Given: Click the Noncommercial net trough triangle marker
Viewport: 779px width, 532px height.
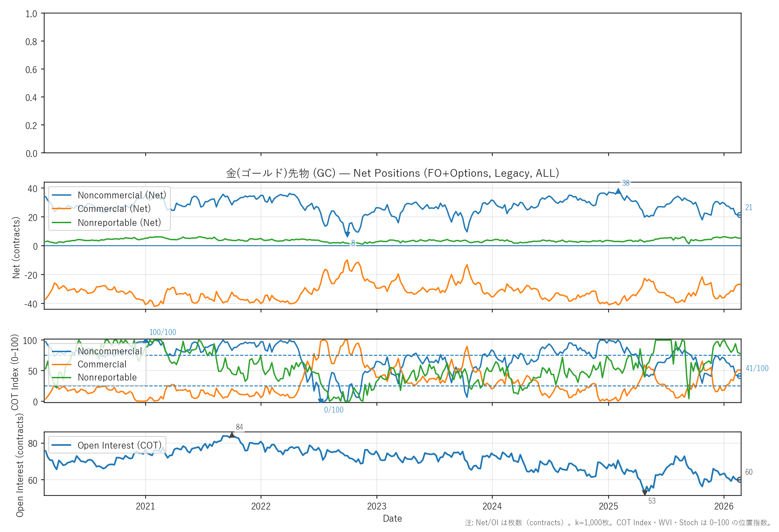Looking at the screenshot, I should [x=348, y=234].
